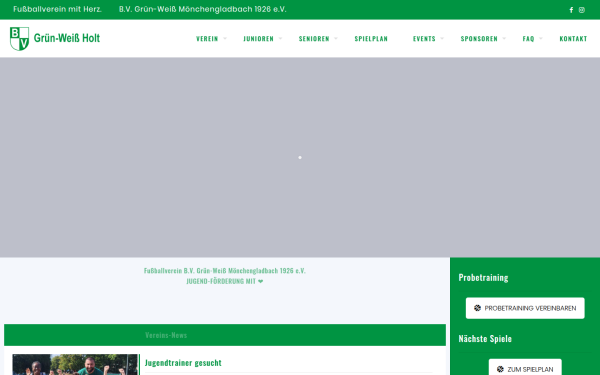The width and height of the screenshot is (600, 375).
Task: Click Probetraining vereinbaren button
Action: (525, 308)
